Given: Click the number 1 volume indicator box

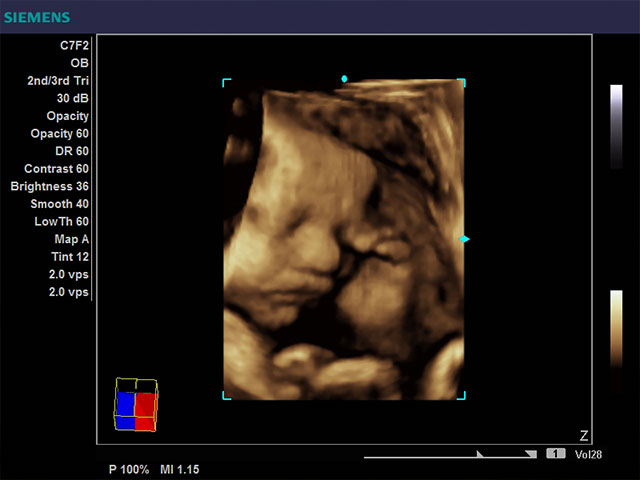Looking at the screenshot, I should coord(556,454).
